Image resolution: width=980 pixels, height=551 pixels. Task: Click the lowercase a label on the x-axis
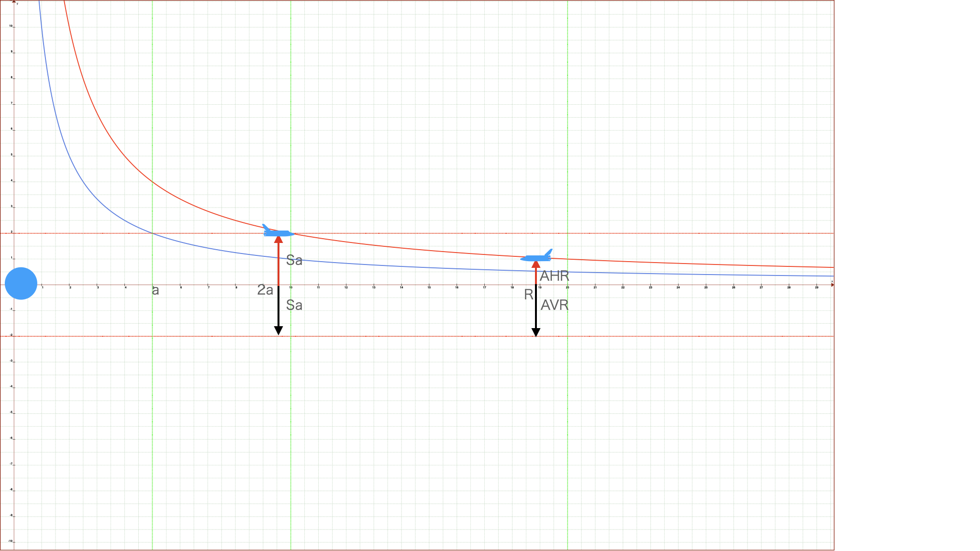click(x=155, y=290)
